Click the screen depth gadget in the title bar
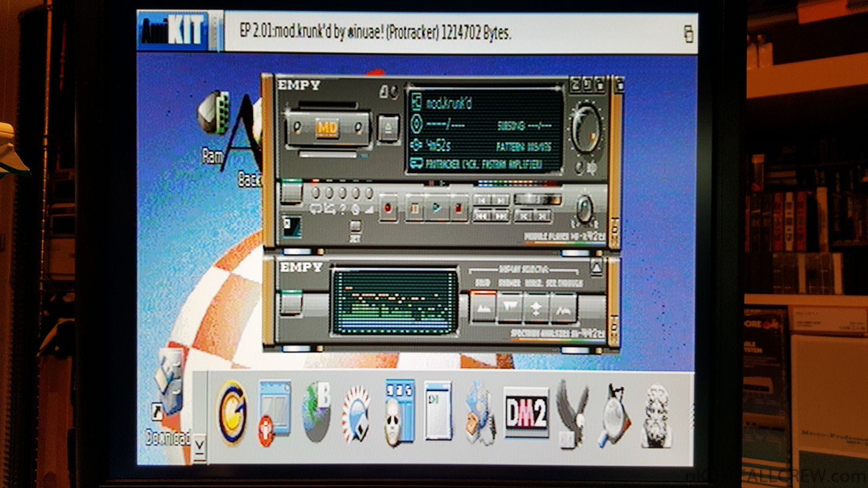The width and height of the screenshot is (868, 488). pyautogui.click(x=688, y=34)
